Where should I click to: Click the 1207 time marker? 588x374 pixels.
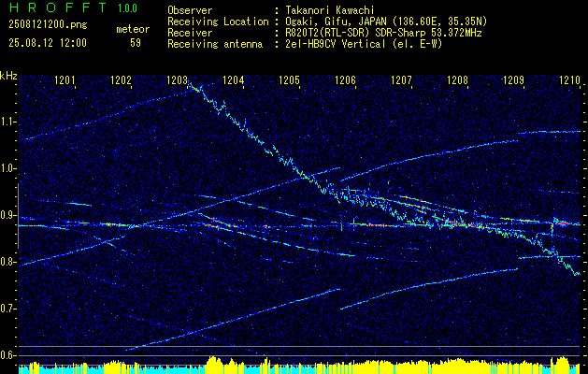click(402, 79)
